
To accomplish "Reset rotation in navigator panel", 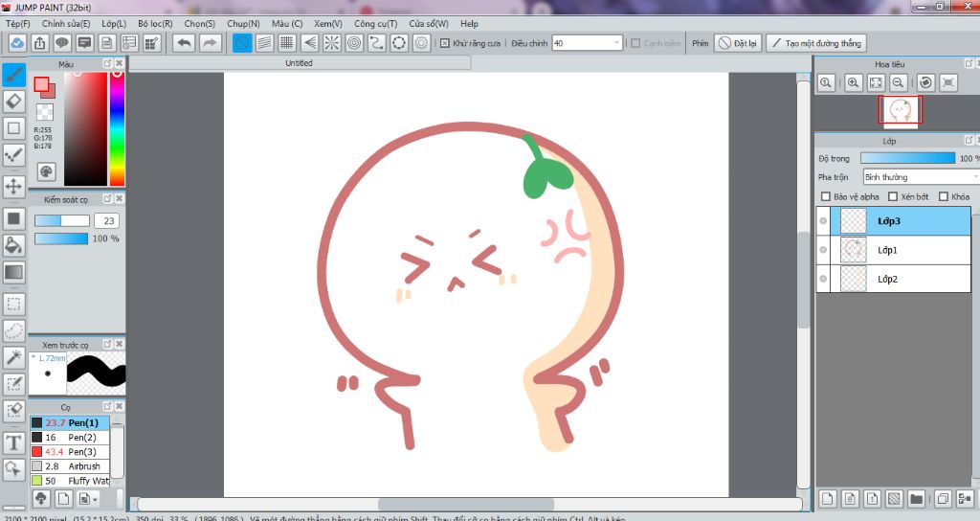I will pos(926,82).
